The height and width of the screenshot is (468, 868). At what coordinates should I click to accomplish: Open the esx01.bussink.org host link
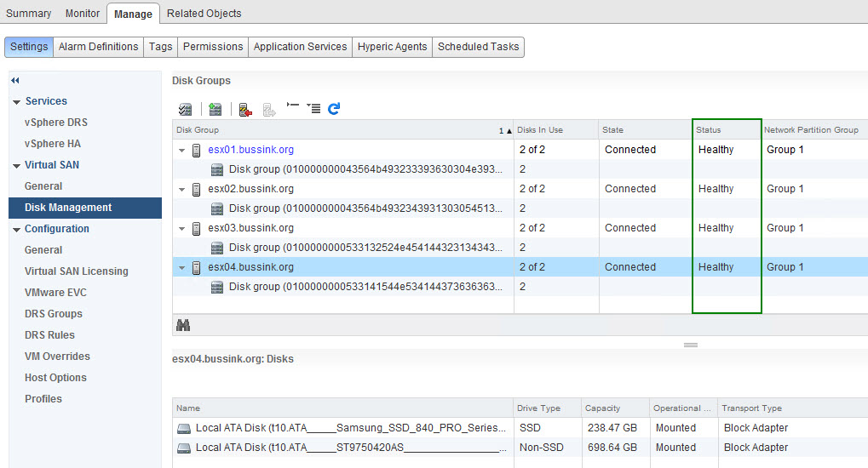250,150
